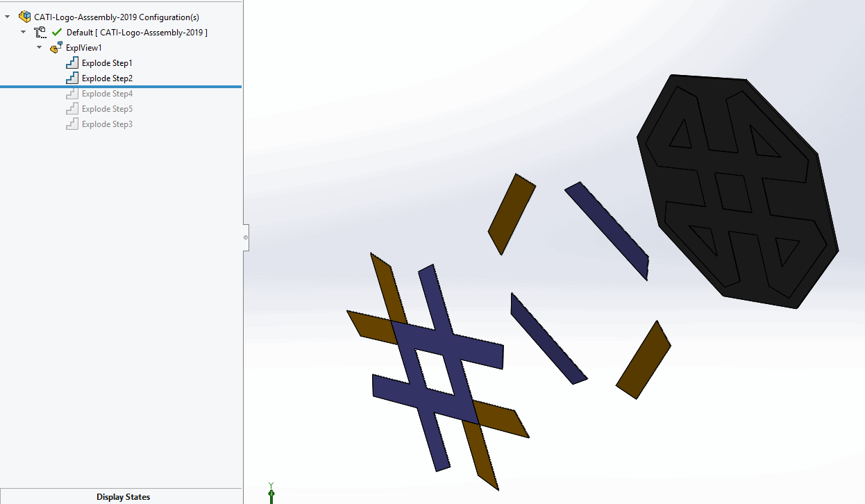Collapse the ExplView1 node
Viewport: 865px width, 504px height.
[39, 47]
